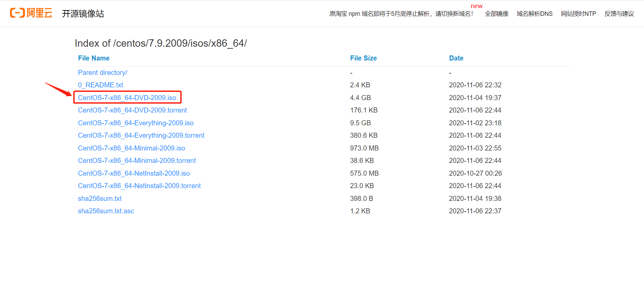
Task: Download CentOS-7-x86_64-Everything-2009.iso
Action: click(136, 123)
